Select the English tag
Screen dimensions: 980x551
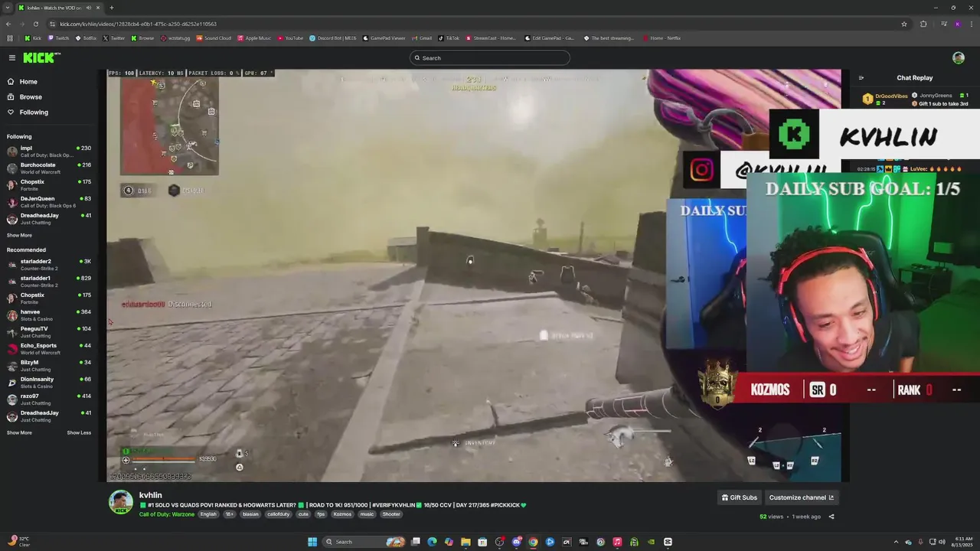pyautogui.click(x=208, y=514)
